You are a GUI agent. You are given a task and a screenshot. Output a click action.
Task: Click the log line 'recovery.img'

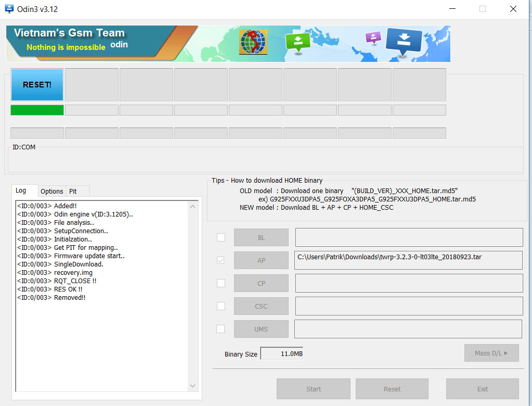tap(55, 273)
